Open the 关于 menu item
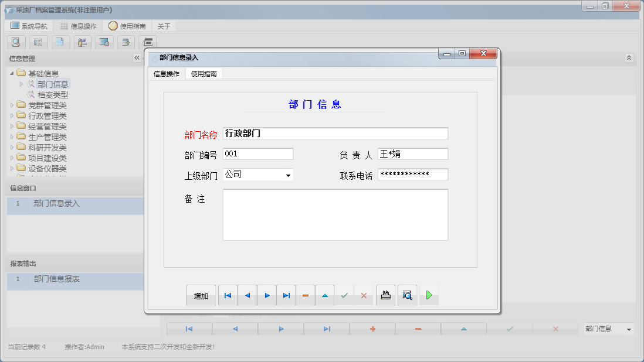 tap(162, 25)
